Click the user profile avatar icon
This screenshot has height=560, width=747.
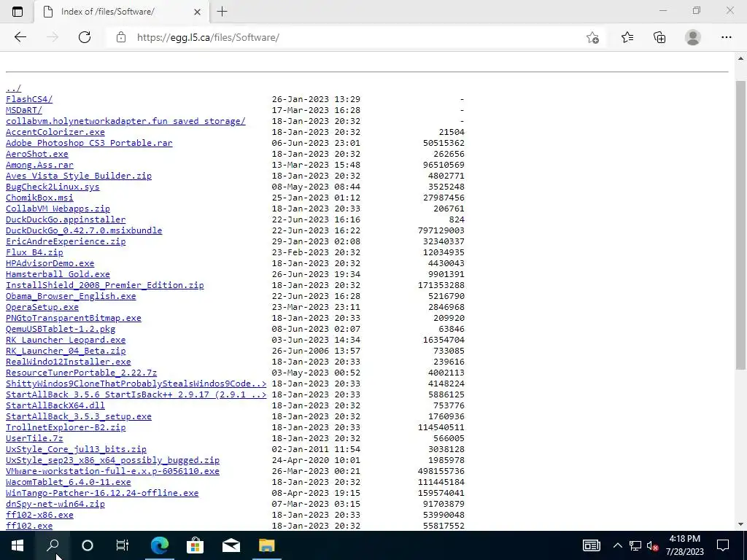[693, 37]
